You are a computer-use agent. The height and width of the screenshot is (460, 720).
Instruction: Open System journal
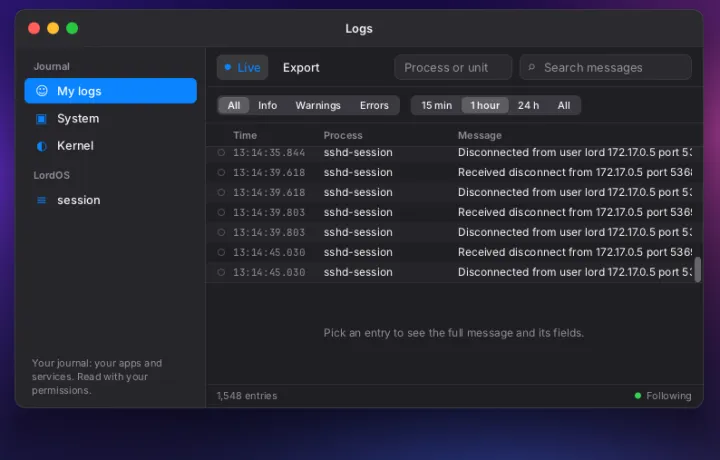click(x=111, y=119)
